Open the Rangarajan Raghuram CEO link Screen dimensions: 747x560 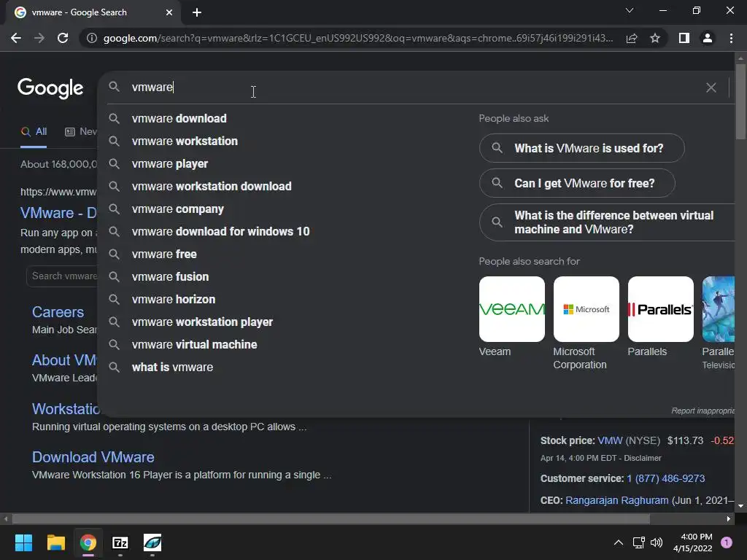coord(617,500)
